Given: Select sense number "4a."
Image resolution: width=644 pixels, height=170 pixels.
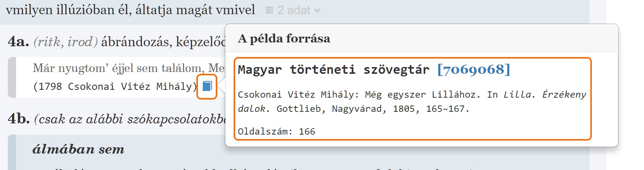Looking at the screenshot, I should click(x=18, y=42).
